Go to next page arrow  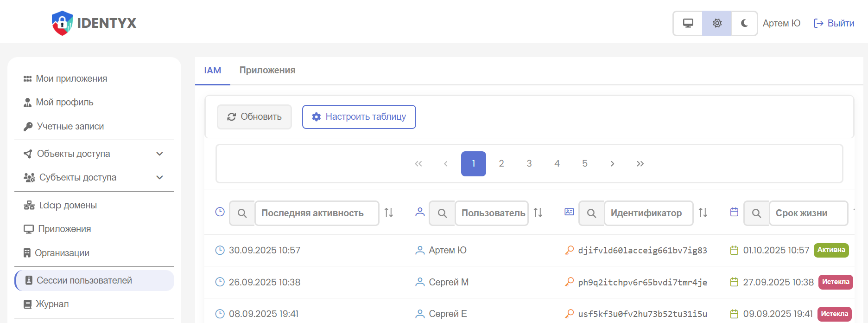tap(612, 163)
